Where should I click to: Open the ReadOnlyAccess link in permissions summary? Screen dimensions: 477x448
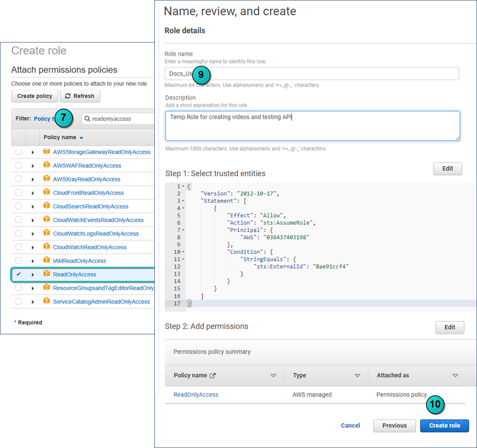coord(196,395)
